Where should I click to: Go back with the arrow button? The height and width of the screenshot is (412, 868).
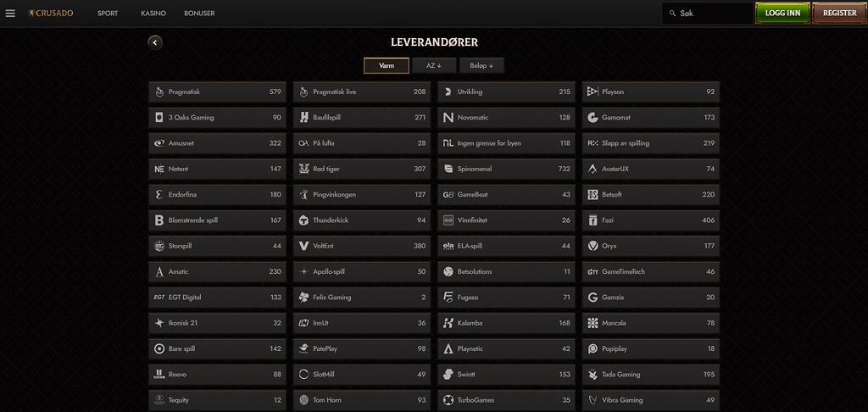tap(155, 42)
